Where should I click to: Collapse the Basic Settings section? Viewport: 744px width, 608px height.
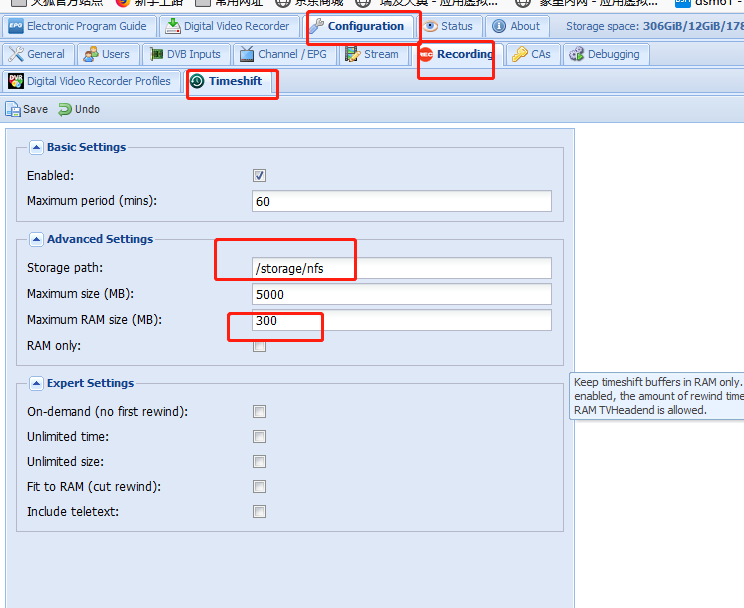(x=36, y=148)
